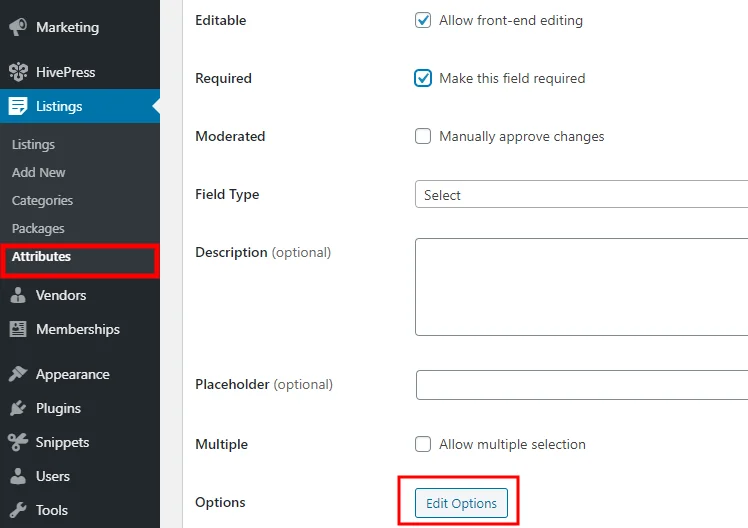Open Tools via the wrench icon
Image resolution: width=748 pixels, height=528 pixels.
click(18, 510)
